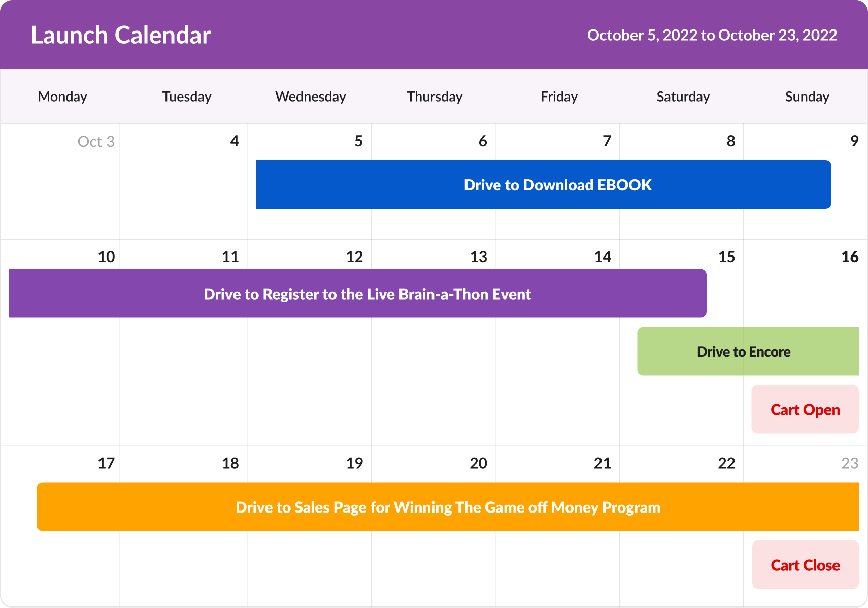Click the October date range text
Image resolution: width=868 pixels, height=608 pixels.
click(712, 35)
